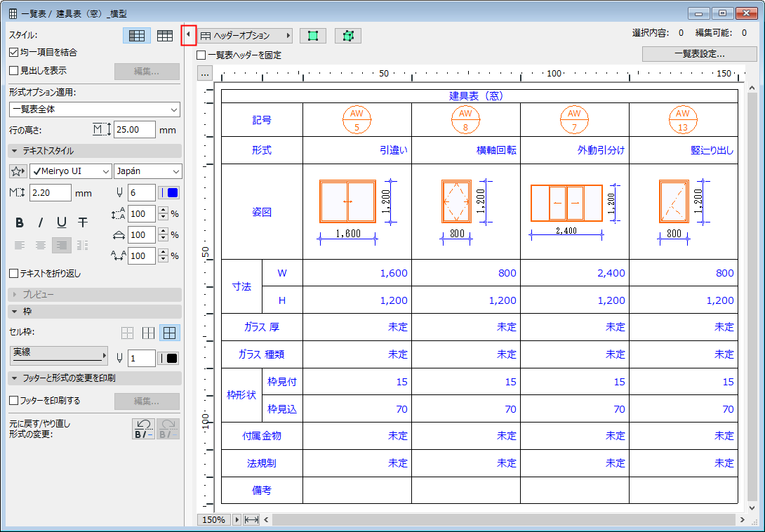Click the 編集... button beside 見出しを表示
The height and width of the screenshot is (532, 765).
point(147,72)
